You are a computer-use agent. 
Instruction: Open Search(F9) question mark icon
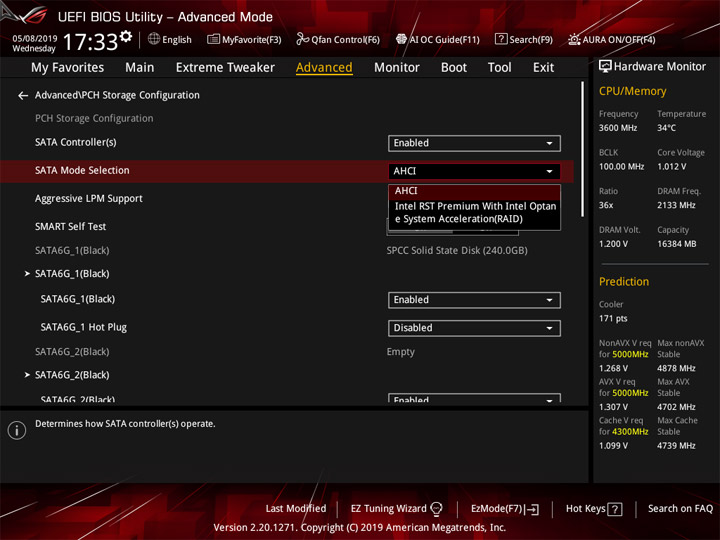click(x=501, y=39)
